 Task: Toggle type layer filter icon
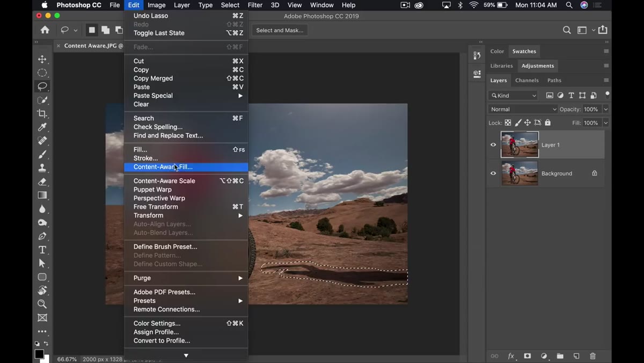click(571, 96)
